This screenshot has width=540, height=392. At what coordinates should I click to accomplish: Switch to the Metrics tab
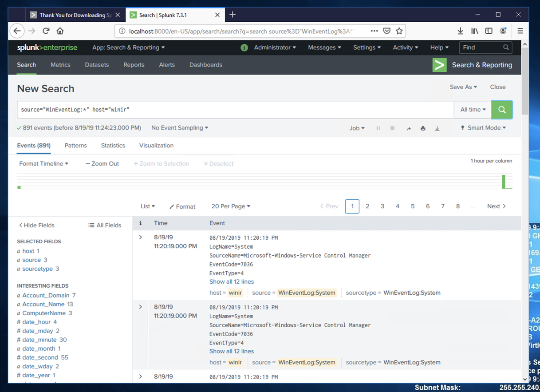click(60, 65)
